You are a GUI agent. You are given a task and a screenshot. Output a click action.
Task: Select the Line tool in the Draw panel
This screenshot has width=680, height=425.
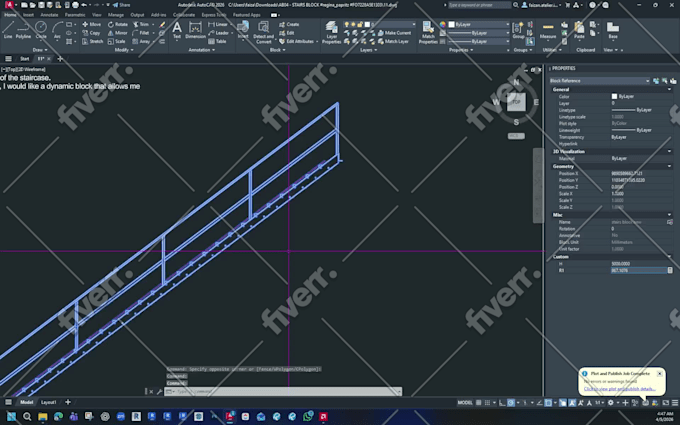coord(8,29)
